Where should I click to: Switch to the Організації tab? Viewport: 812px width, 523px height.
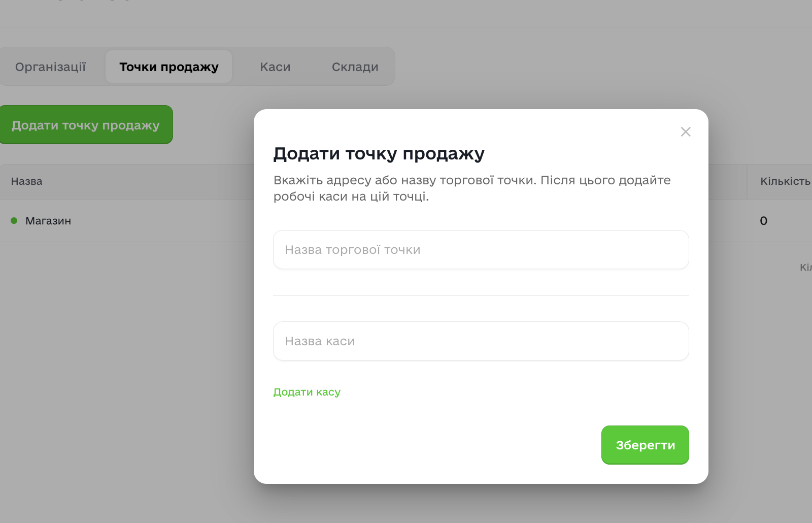point(51,67)
